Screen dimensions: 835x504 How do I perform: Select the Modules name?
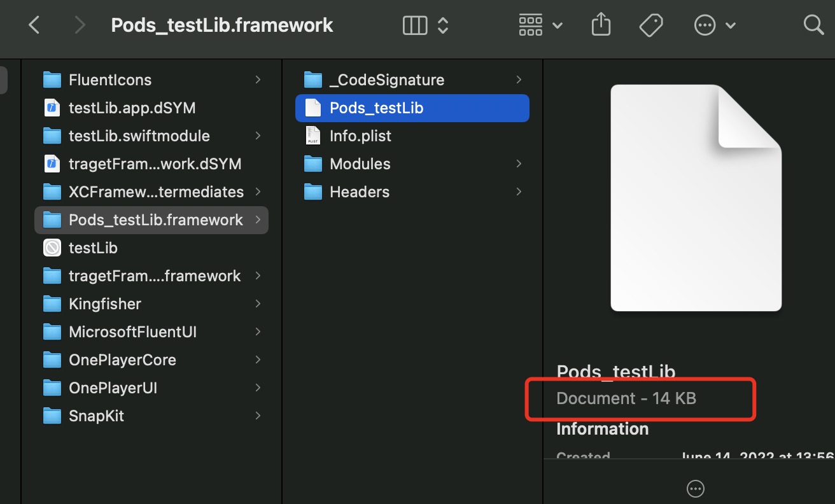pyautogui.click(x=360, y=164)
